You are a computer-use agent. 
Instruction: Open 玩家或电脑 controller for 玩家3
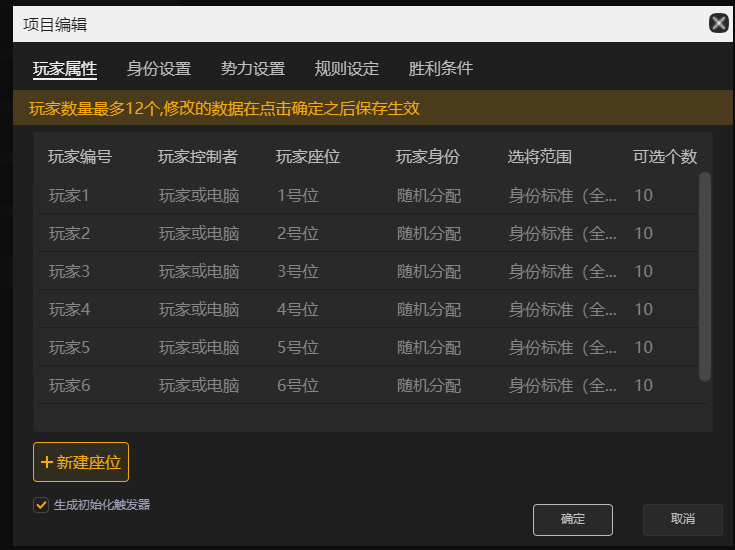tap(199, 271)
